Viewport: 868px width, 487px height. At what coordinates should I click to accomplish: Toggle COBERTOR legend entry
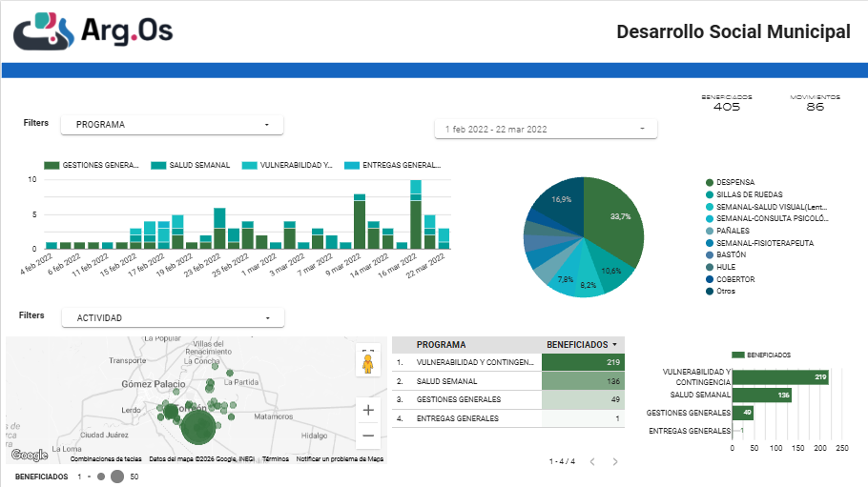tap(730, 279)
